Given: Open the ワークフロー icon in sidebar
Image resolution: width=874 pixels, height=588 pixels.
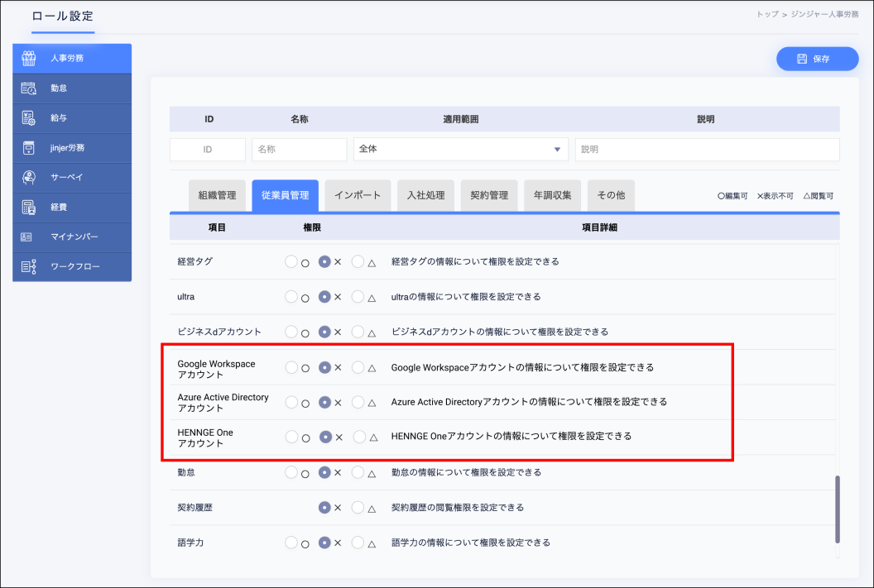Looking at the screenshot, I should click(x=28, y=267).
